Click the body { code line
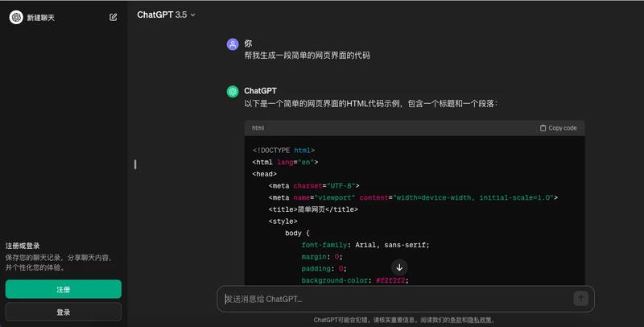The width and height of the screenshot is (644, 327). (x=297, y=233)
